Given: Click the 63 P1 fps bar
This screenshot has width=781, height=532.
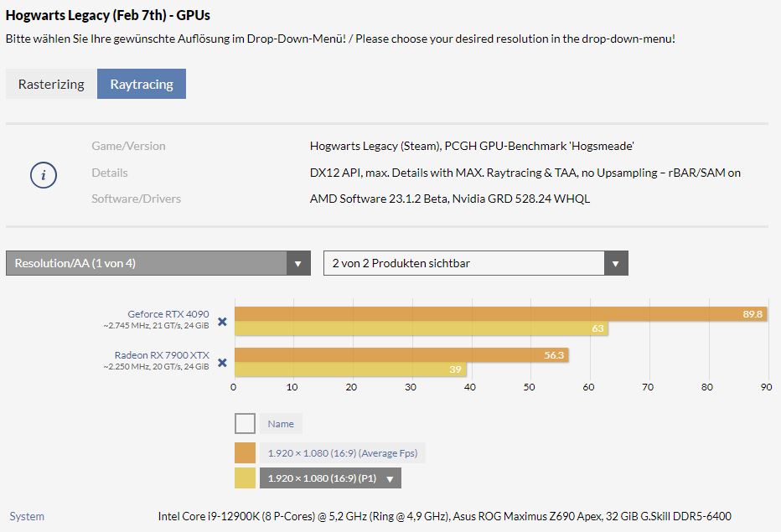Looking at the screenshot, I should point(422,328).
